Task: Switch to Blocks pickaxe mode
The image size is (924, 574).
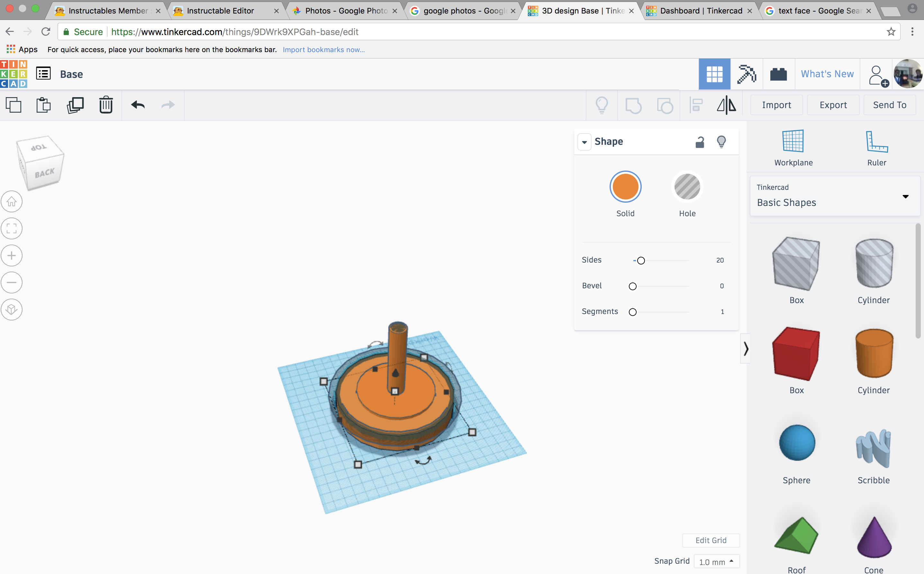Action: coord(746,74)
